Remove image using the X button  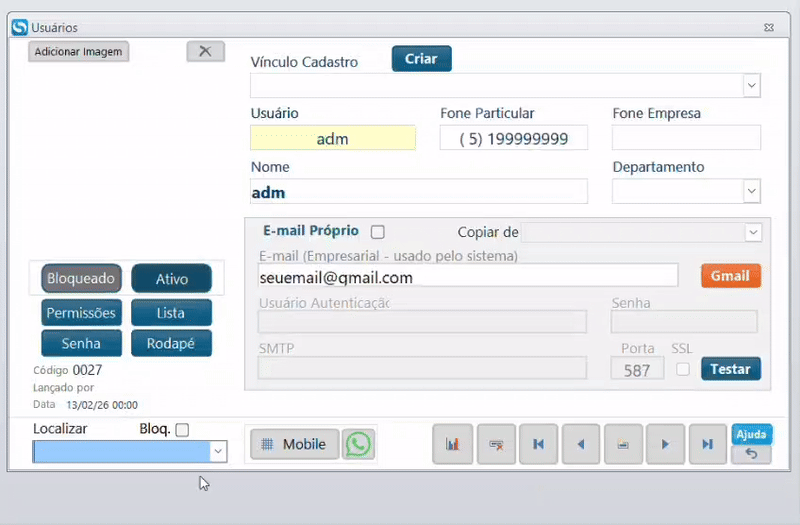[205, 51]
